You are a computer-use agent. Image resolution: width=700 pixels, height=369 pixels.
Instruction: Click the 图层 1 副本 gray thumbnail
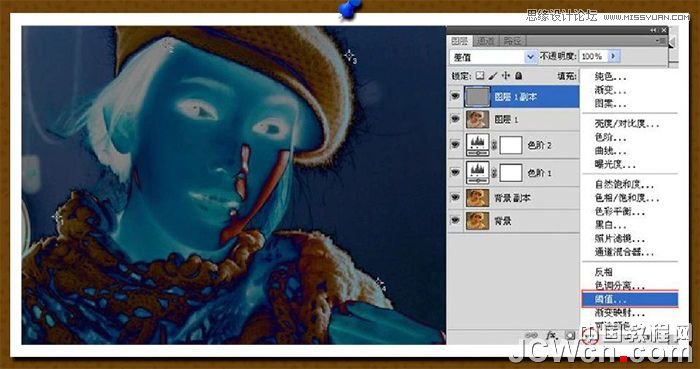coord(477,96)
